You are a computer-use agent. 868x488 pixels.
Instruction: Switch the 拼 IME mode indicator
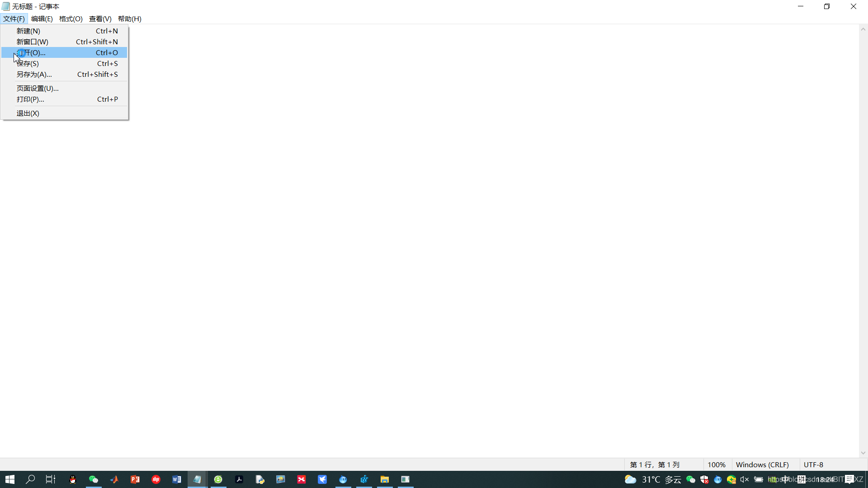click(x=802, y=479)
